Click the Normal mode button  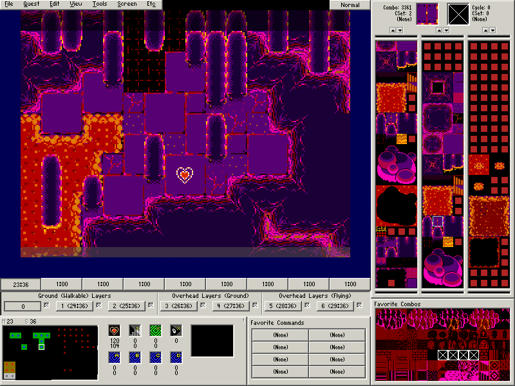click(x=350, y=5)
